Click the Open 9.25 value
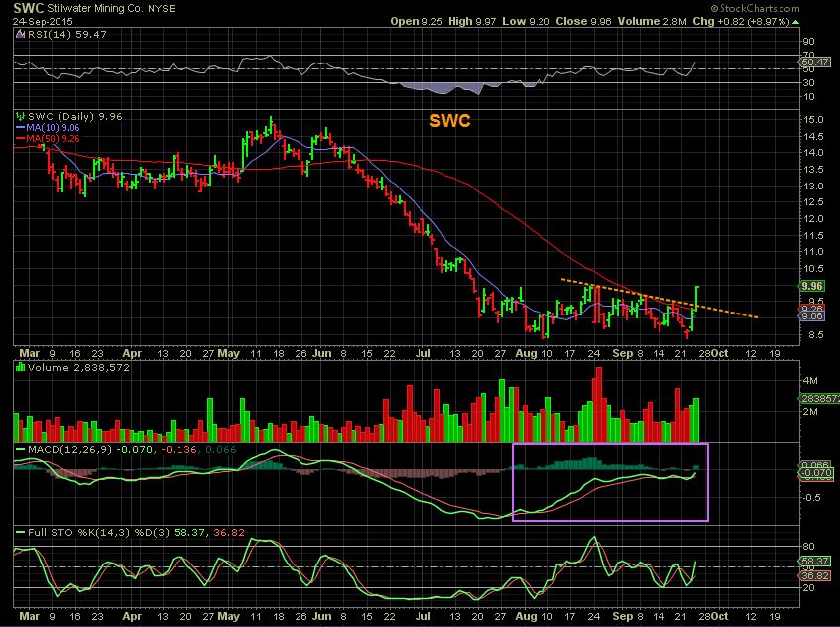The image size is (840, 627). 417,22
